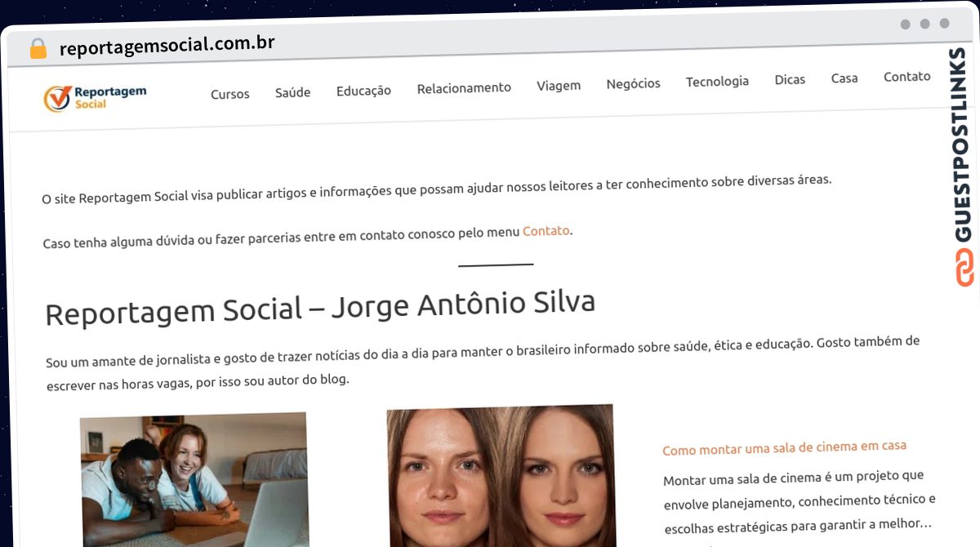Screen dimensions: 980x547
Task: Click Contato in the top navigation
Action: (x=906, y=77)
